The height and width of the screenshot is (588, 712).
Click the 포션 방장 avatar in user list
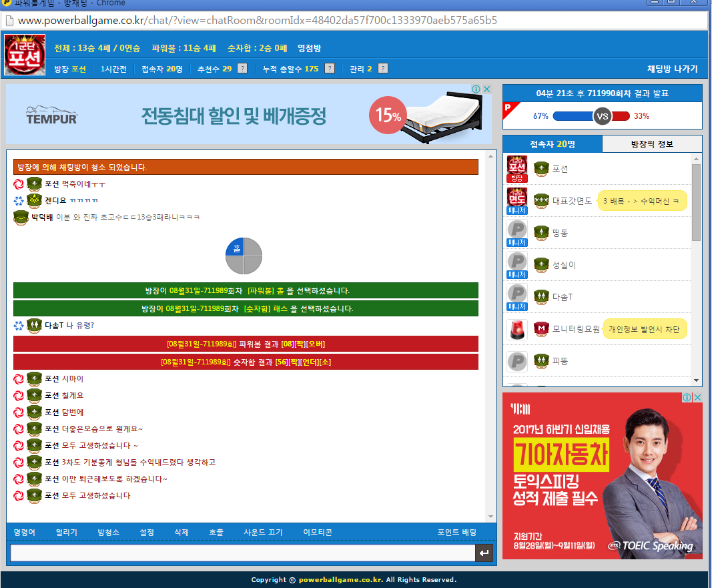pos(516,169)
